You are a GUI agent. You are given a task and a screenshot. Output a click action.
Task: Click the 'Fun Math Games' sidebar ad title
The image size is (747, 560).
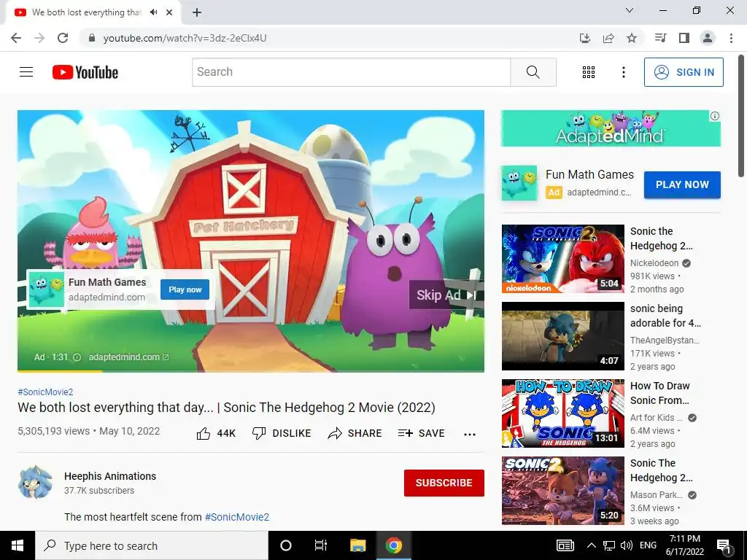[x=589, y=175]
